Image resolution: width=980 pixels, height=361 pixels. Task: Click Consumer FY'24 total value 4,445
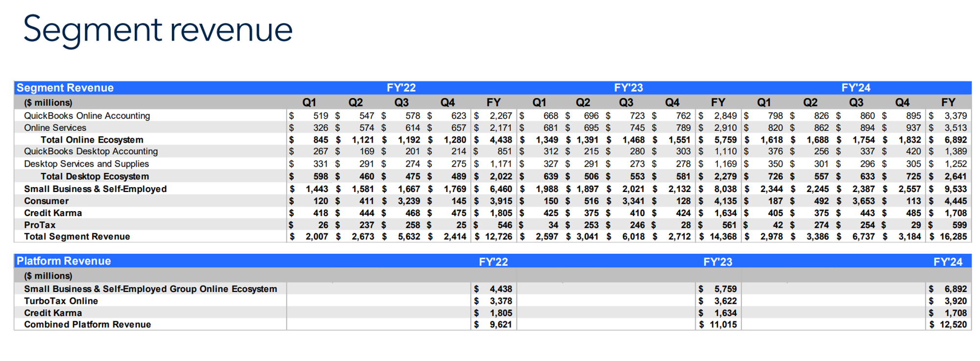click(956, 201)
